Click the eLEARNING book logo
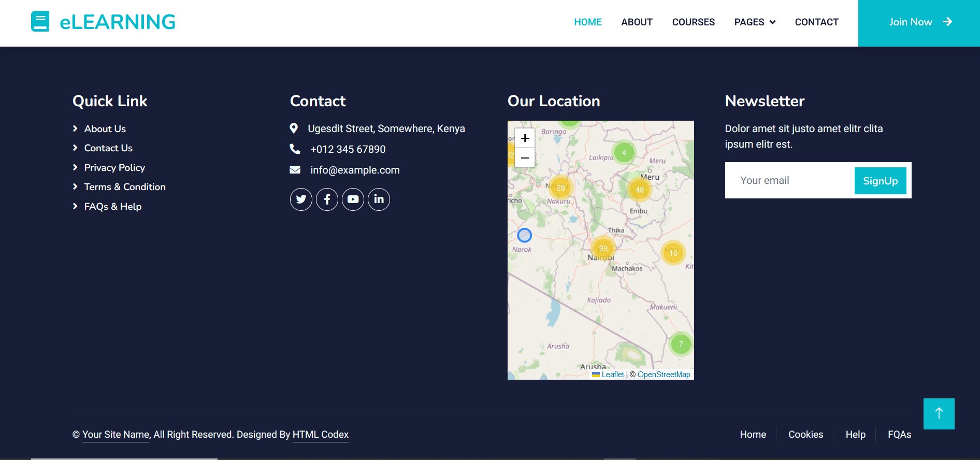980x460 pixels. [40, 22]
